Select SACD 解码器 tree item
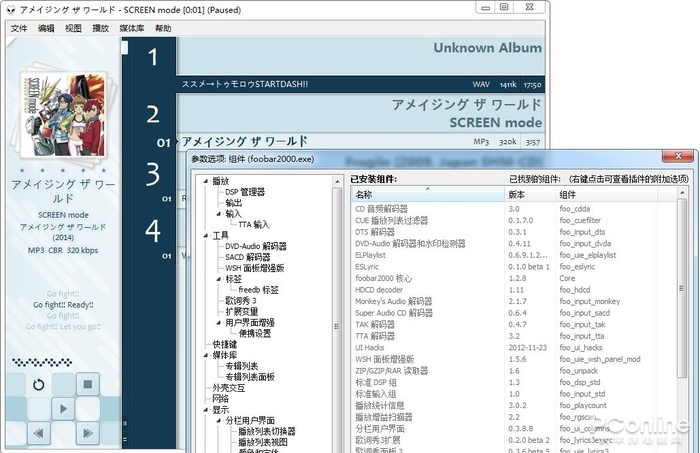Image resolution: width=700 pixels, height=453 pixels. click(248, 257)
